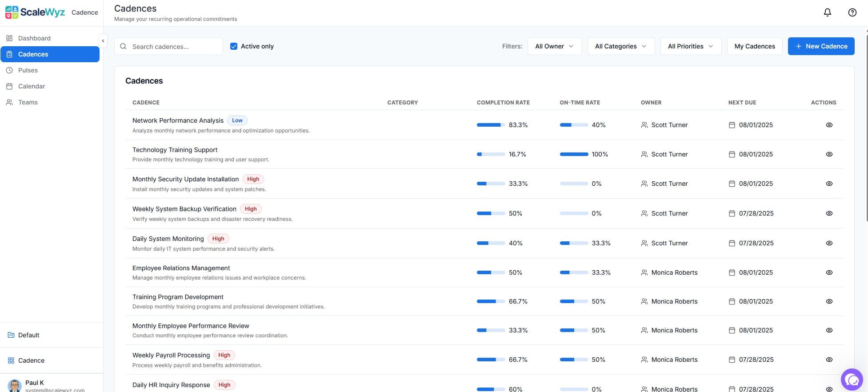Open the notifications bell icon
This screenshot has height=392, width=868.
tap(827, 12)
